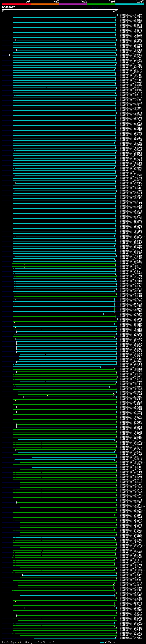Select hit UniRef100_C0NSS1
The height and width of the screenshot is (644, 146).
tap(131, 289)
